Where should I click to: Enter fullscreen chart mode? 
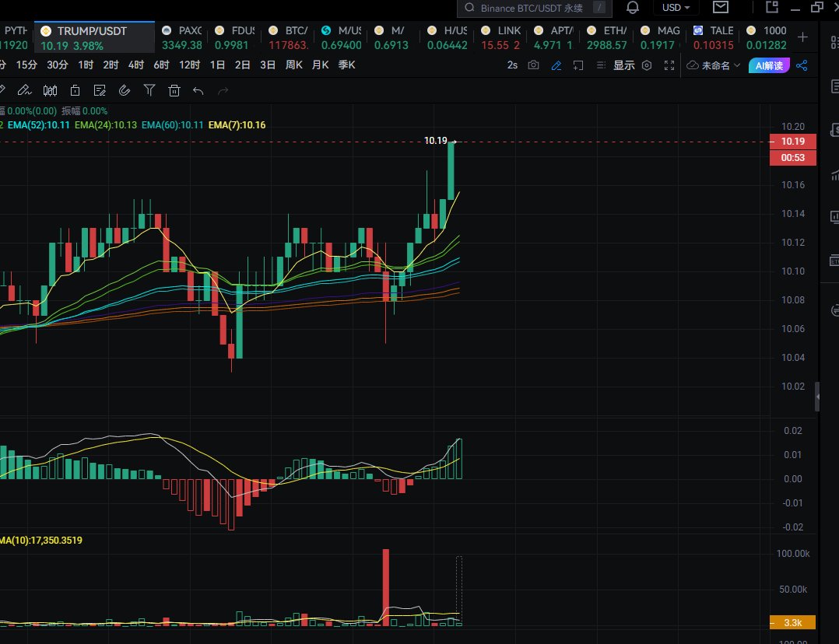669,65
